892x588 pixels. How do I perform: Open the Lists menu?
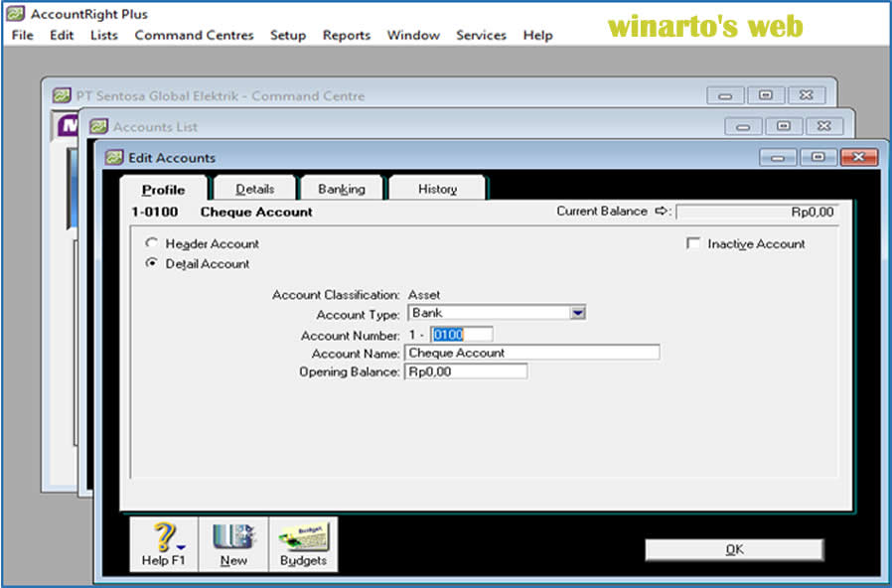104,35
